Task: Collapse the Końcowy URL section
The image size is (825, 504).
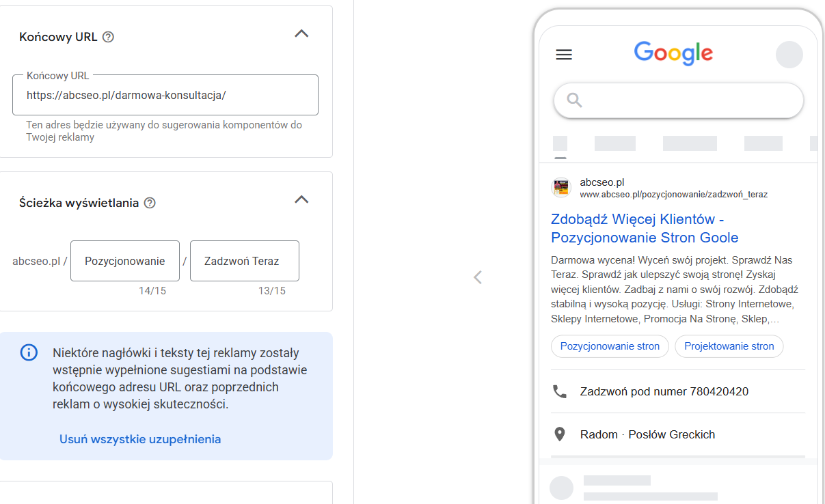Action: (301, 33)
